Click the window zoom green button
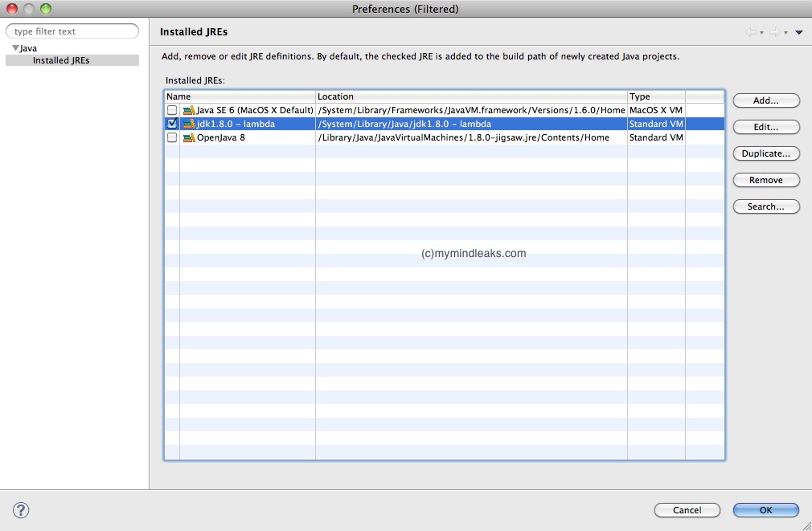 pyautogui.click(x=46, y=9)
